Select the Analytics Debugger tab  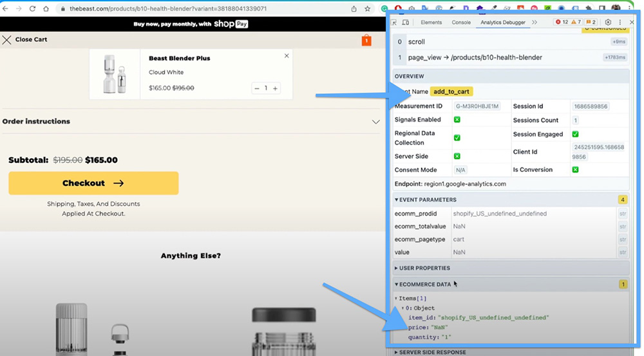pos(503,22)
